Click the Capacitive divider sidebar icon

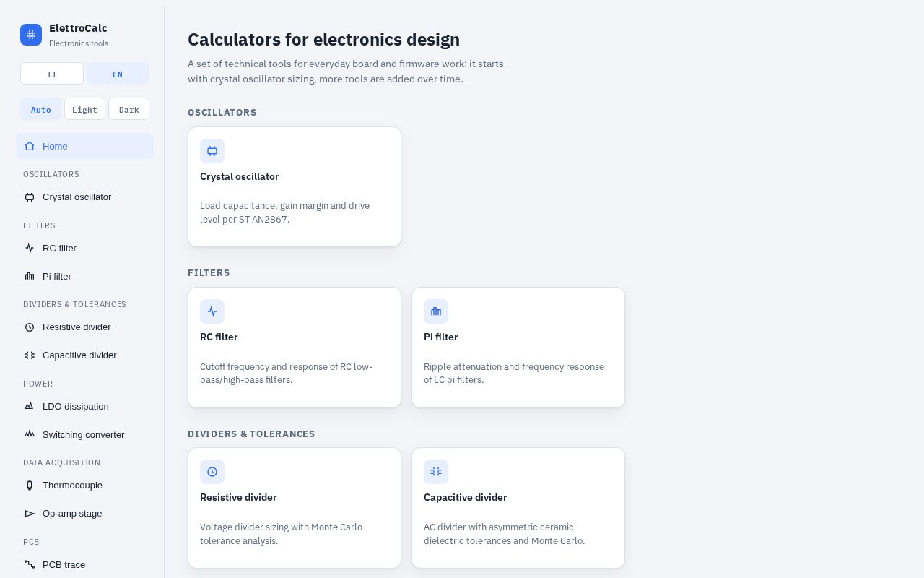click(30, 355)
